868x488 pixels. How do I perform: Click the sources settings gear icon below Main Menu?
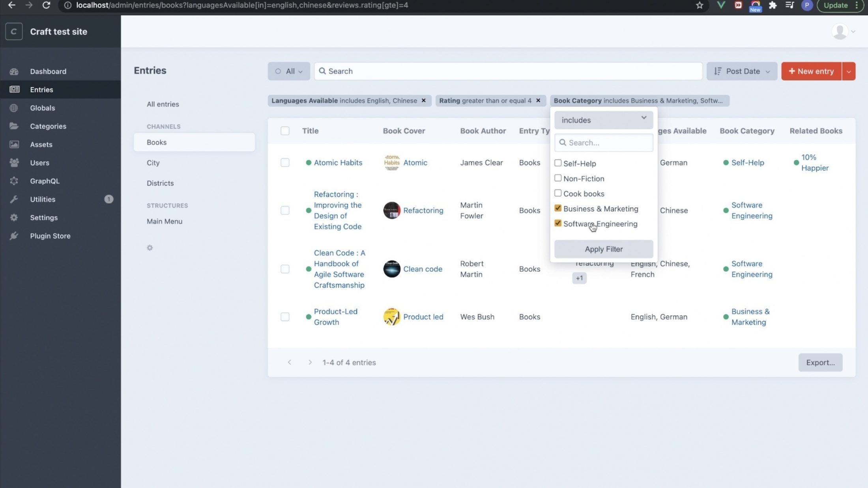[x=150, y=248]
